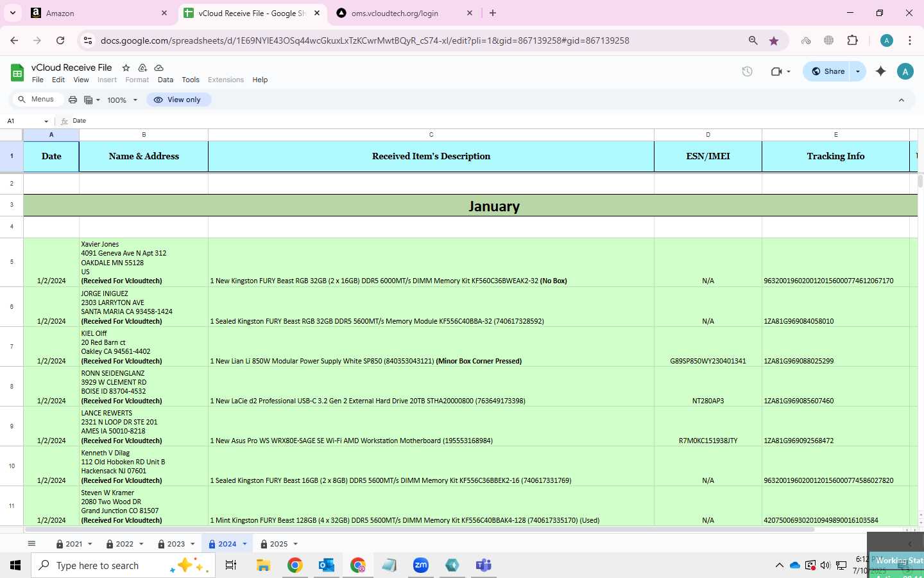924x578 pixels.
Task: Open the filter views icon
Action: pos(92,100)
